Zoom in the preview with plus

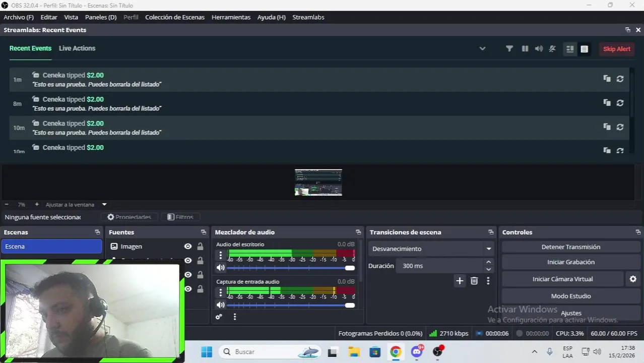37,205
